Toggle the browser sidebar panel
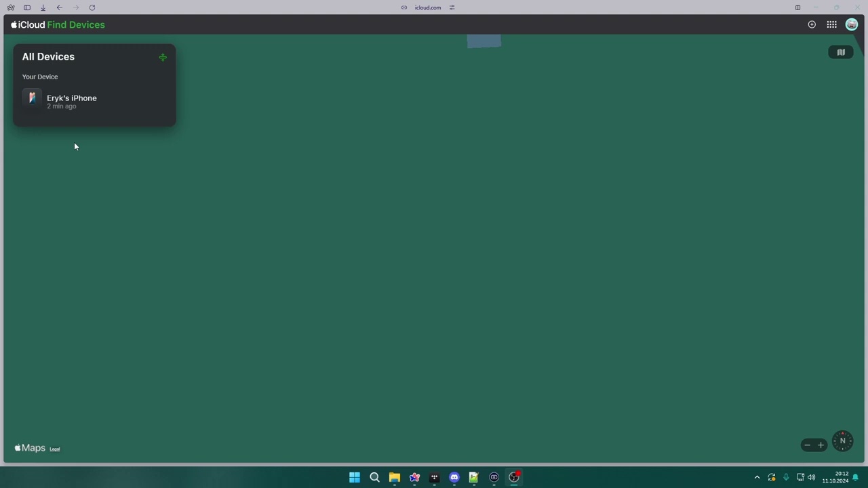Screen dimensions: 868x488 click(x=27, y=7)
